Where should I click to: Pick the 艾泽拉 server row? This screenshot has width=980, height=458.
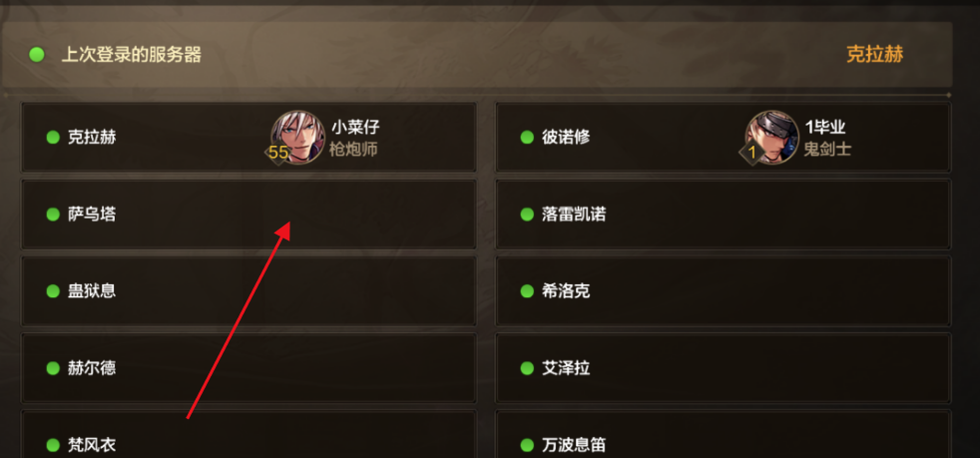click(x=724, y=368)
